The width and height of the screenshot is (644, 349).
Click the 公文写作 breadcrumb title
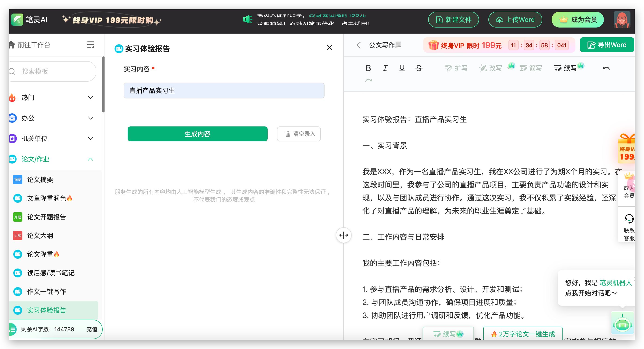click(382, 45)
